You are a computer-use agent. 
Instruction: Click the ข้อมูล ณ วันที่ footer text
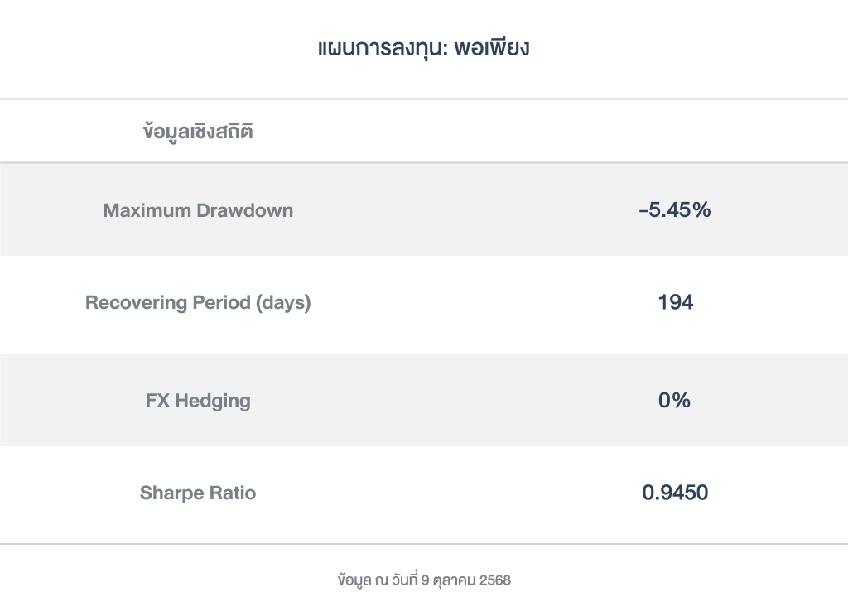(x=377, y=580)
